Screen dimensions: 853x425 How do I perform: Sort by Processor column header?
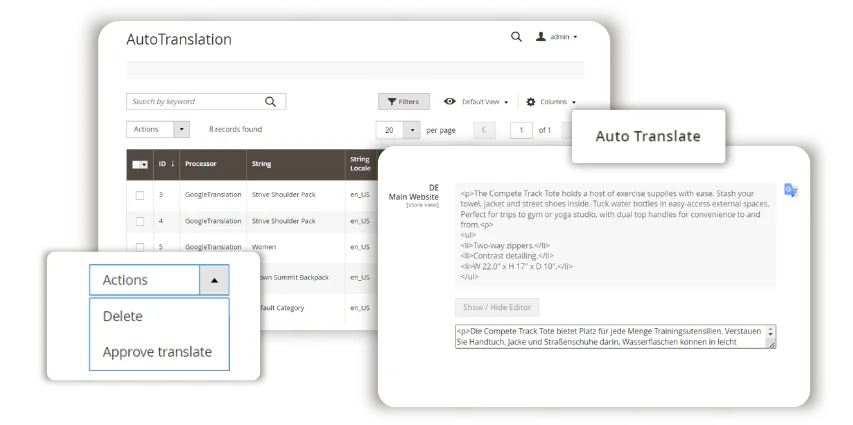pos(213,164)
